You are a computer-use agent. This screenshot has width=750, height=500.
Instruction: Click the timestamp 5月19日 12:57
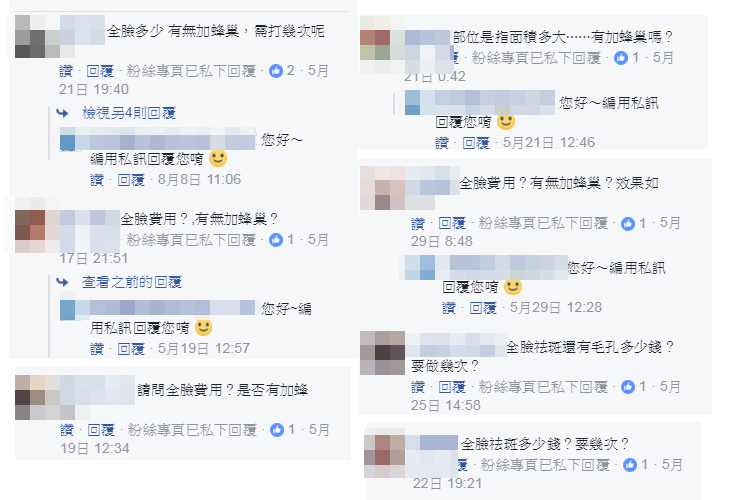pos(204,348)
